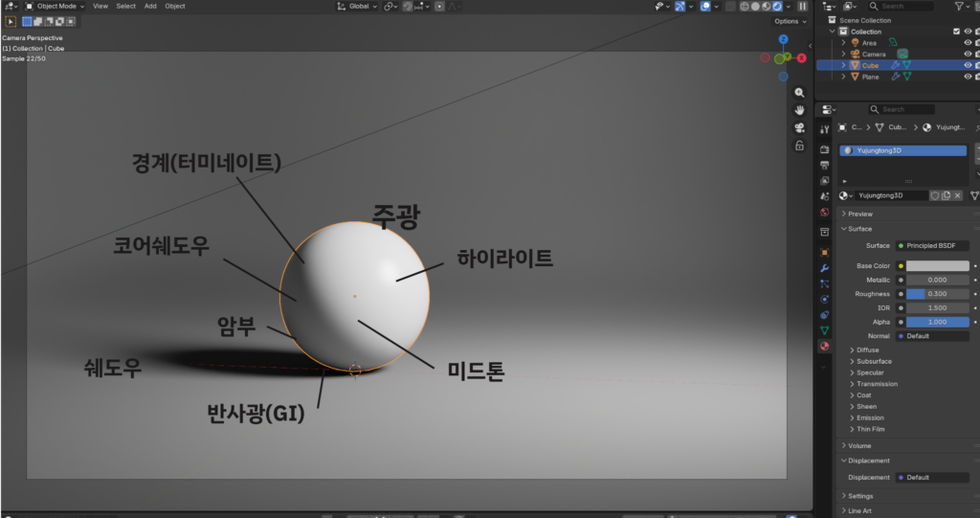Duplicate material with new-copy icon

(947, 196)
